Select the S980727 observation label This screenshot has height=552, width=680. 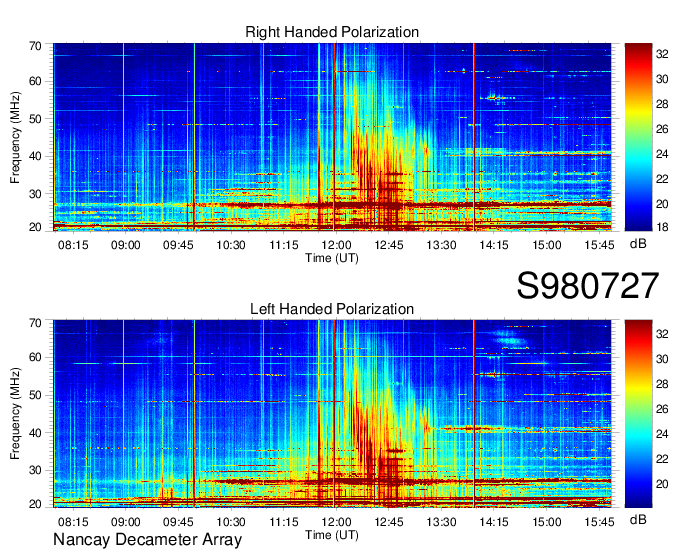[588, 286]
